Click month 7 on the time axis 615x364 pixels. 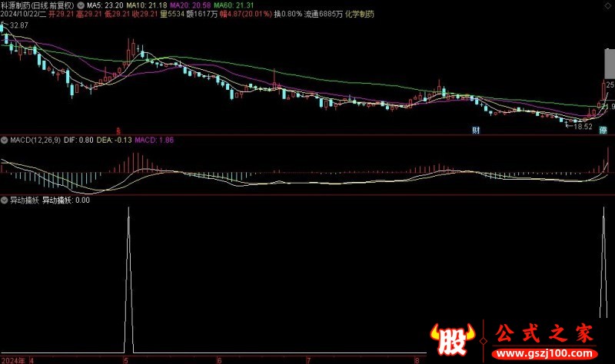click(308, 359)
